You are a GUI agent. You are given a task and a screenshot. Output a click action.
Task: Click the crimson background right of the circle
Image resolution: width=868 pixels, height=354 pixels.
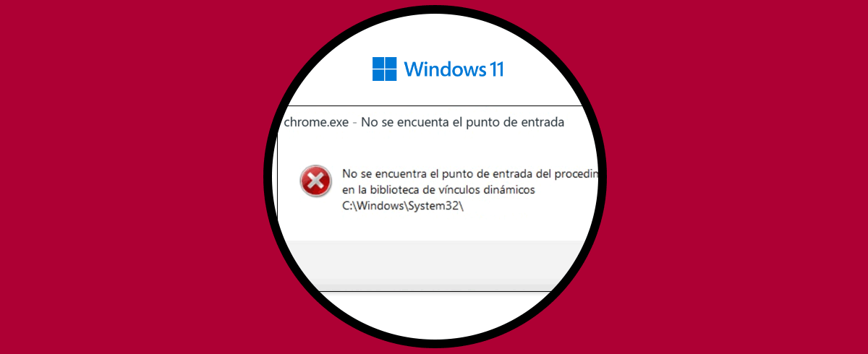coord(738,177)
